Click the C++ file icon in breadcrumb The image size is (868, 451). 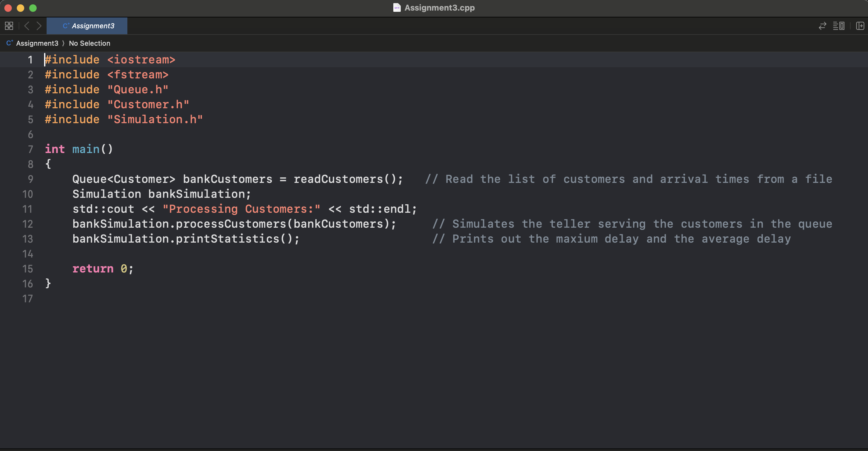click(9, 43)
